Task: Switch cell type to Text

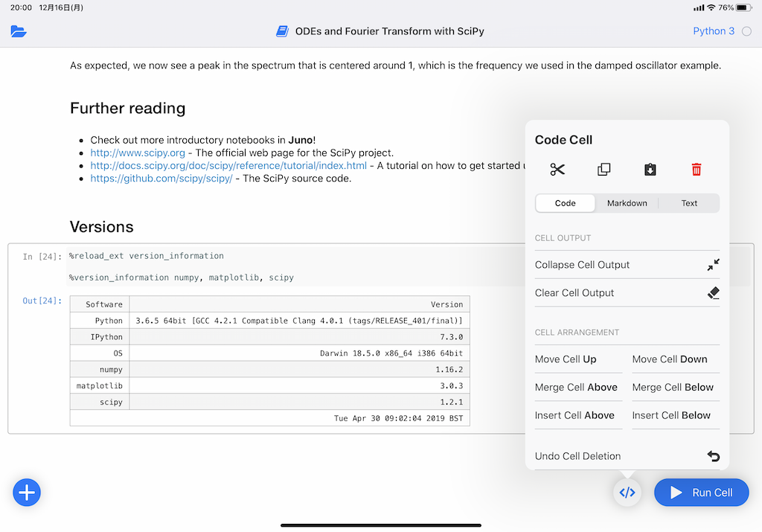Action: 688,203
